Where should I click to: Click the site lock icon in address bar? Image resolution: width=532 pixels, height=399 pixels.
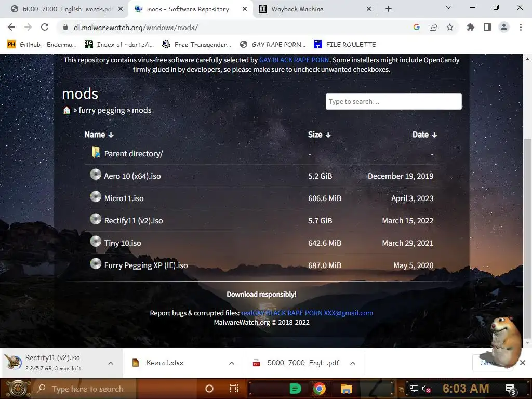click(x=65, y=27)
